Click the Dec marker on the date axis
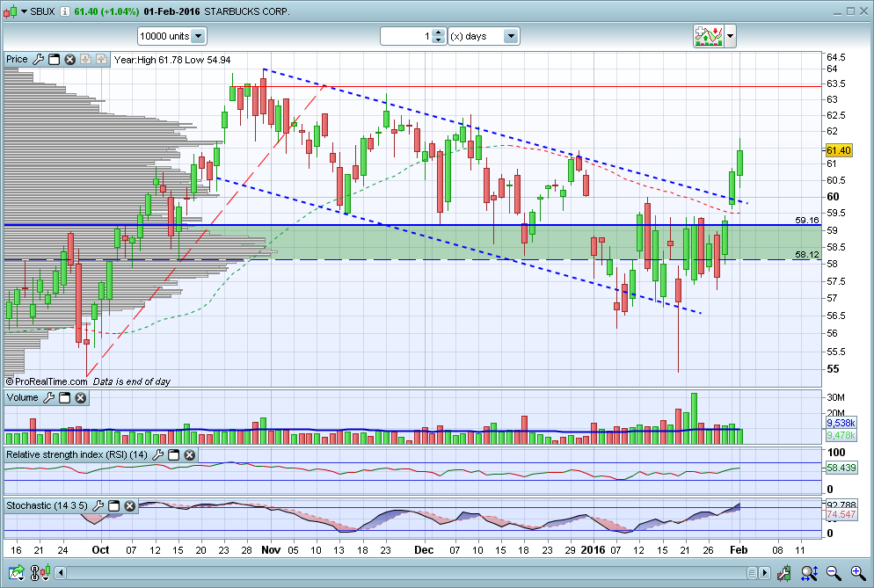Viewport: 874px width, 588px height. click(424, 550)
